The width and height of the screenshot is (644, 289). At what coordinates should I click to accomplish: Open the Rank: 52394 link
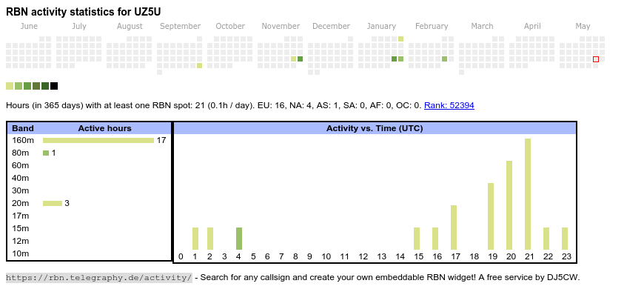pyautogui.click(x=449, y=105)
